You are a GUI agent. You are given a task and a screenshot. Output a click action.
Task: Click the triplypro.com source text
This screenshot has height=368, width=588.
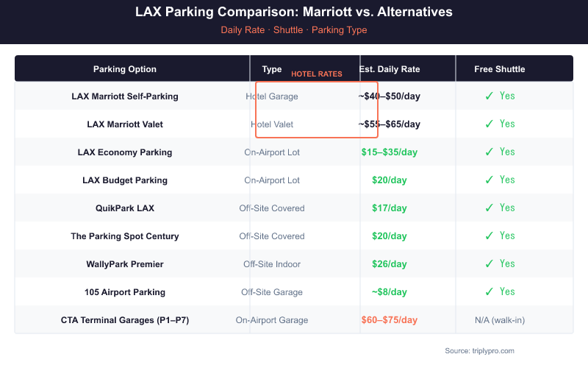[479, 350]
